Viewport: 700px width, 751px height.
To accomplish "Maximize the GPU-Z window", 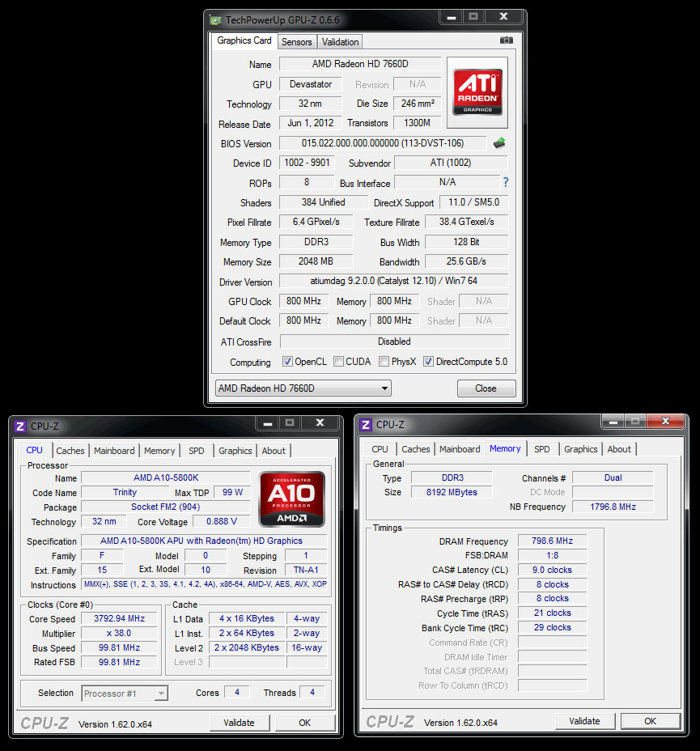I will tap(473, 17).
